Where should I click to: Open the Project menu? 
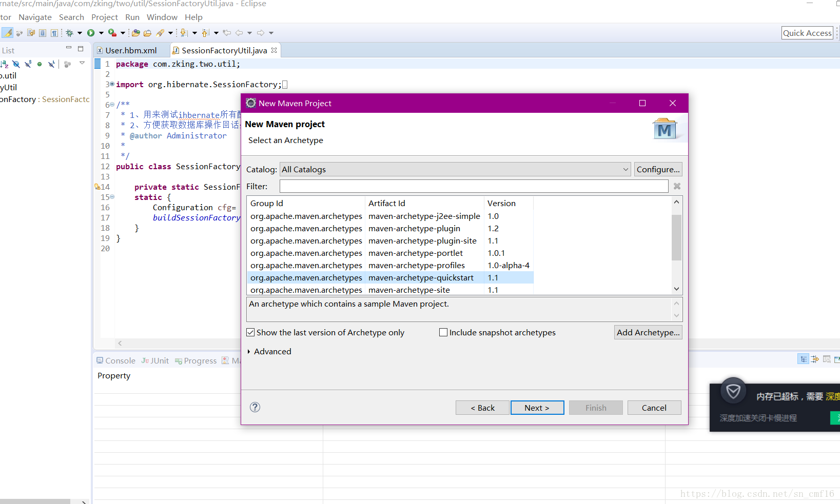point(105,17)
